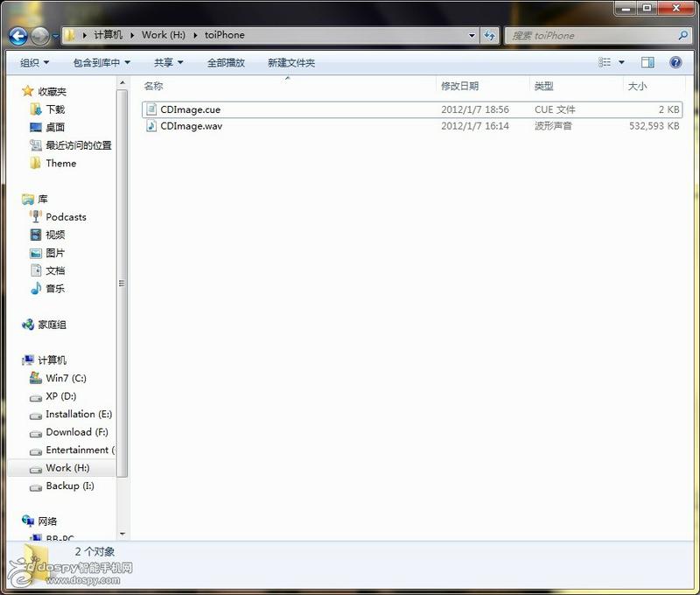Select the CDImage.wav file
700x595 pixels.
(412, 126)
